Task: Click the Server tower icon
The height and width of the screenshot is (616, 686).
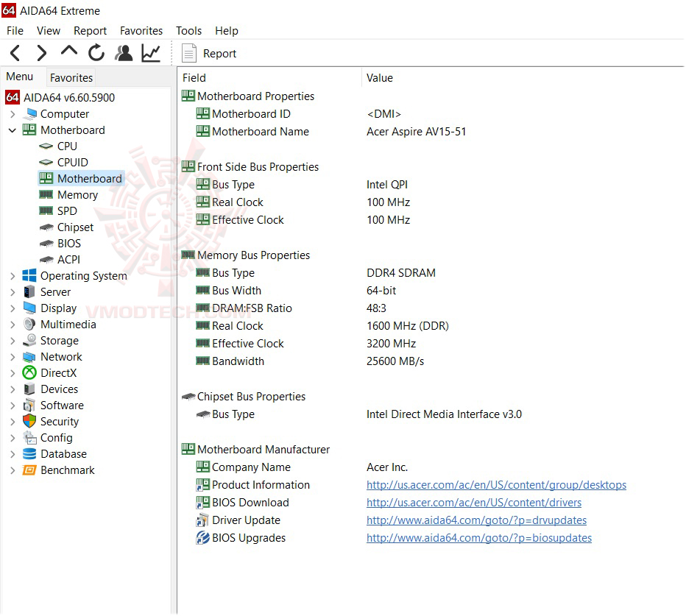Action: 29,292
